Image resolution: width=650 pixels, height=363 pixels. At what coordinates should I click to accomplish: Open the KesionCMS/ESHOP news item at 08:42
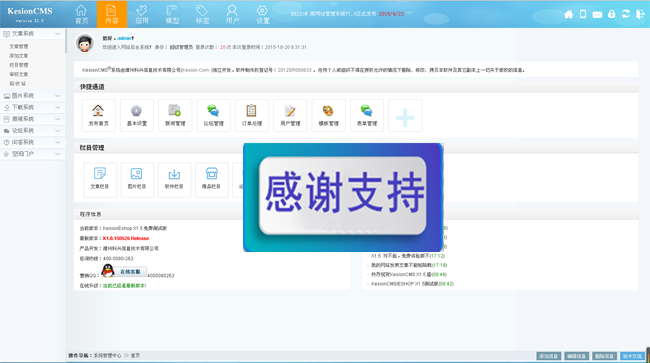coord(412,284)
